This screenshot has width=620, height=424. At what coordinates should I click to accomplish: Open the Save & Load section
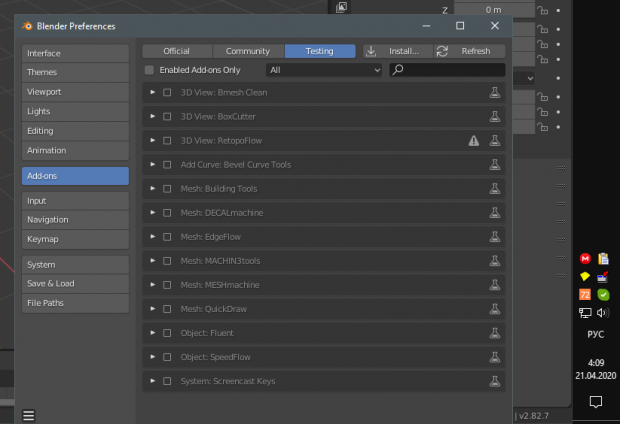[x=75, y=284]
